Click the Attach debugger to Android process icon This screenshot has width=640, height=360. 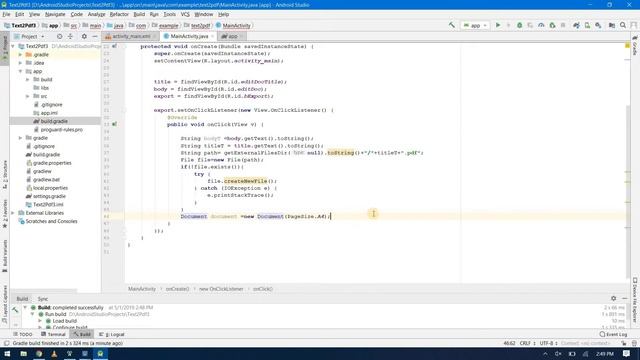click(x=552, y=25)
